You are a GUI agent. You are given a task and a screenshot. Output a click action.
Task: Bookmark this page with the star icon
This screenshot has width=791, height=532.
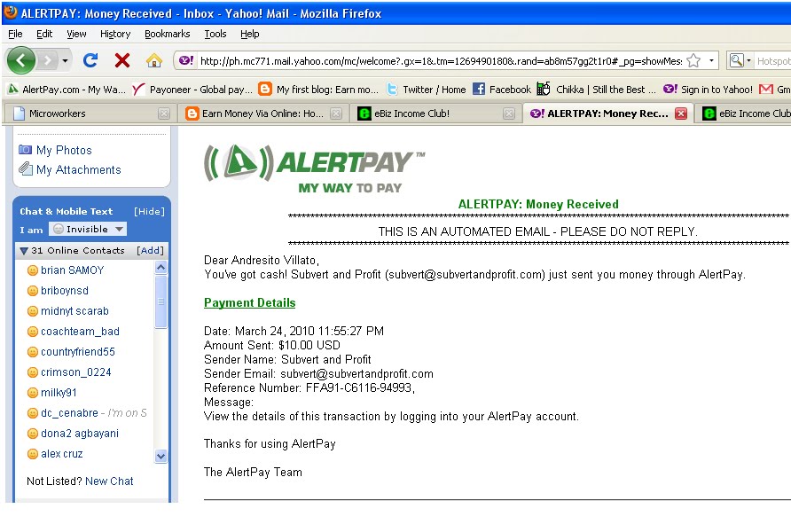693,60
